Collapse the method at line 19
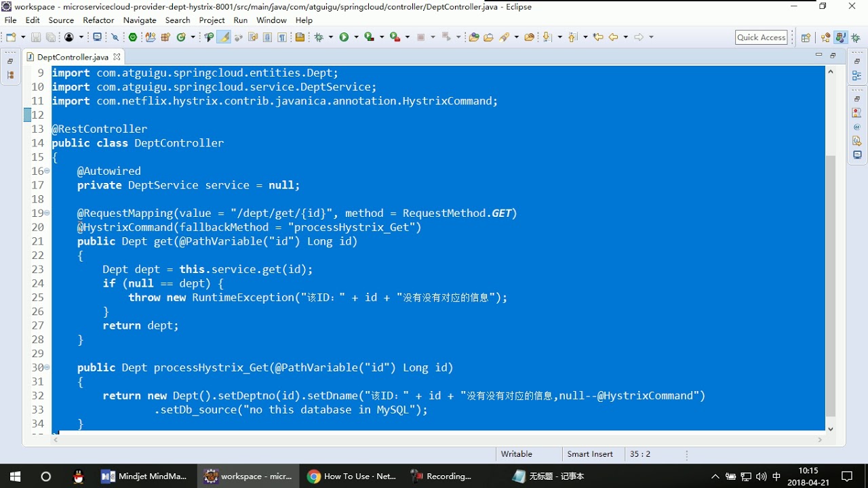The image size is (868, 488). coord(47,213)
